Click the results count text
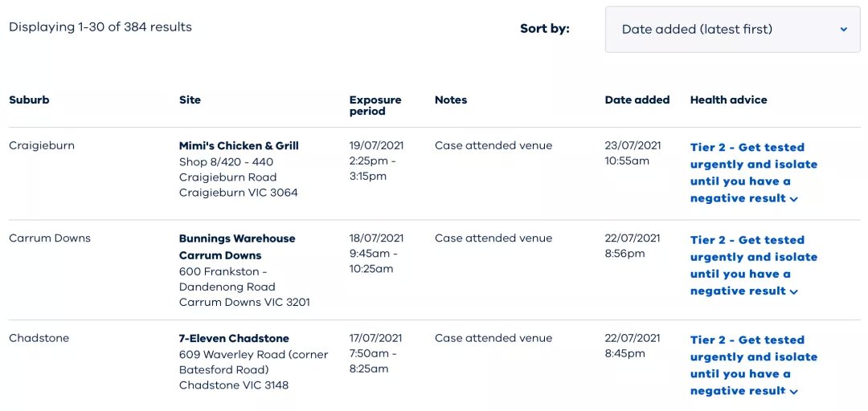 (100, 27)
